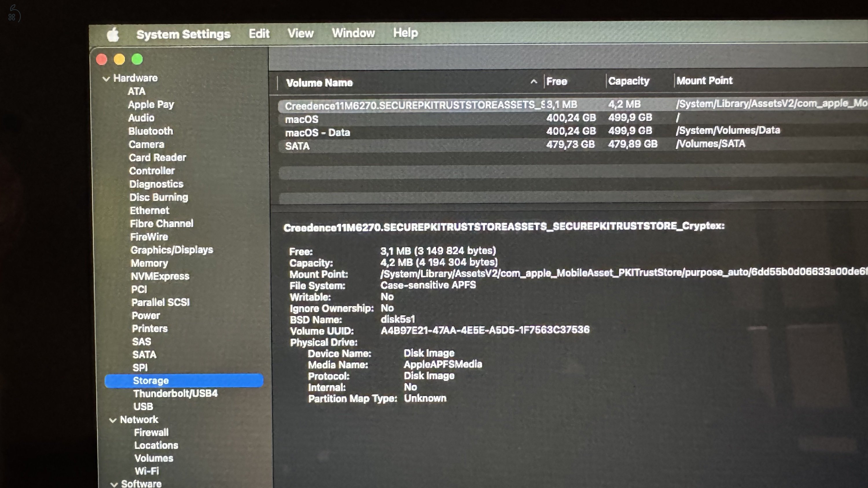Screen dimensions: 868x488
Task: Select Graphics/Displays in the sidebar
Action: [x=172, y=250]
